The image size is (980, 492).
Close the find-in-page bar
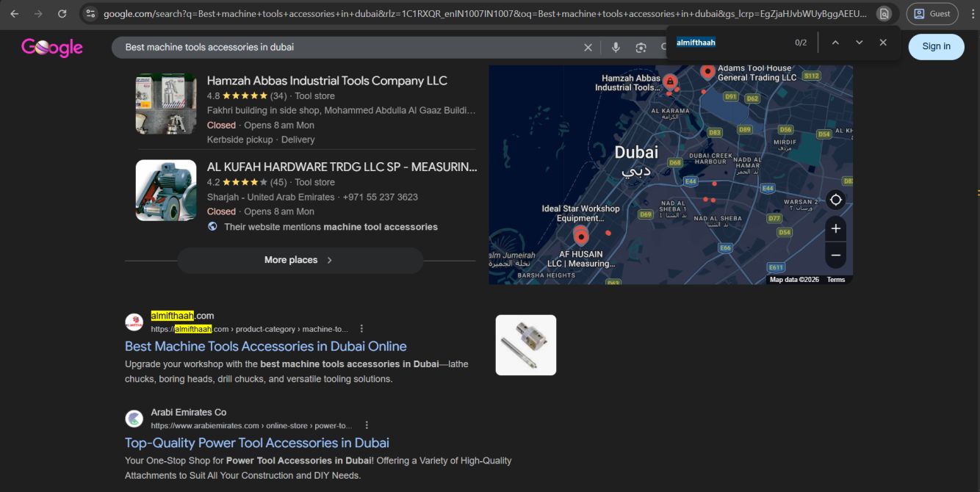[x=883, y=43]
